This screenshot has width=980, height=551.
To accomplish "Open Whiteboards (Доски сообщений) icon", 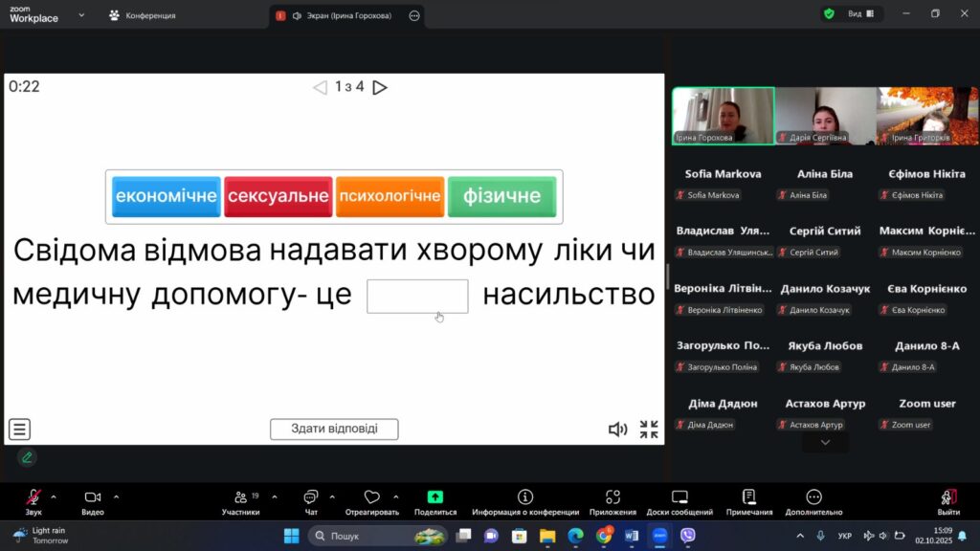I will click(679, 497).
